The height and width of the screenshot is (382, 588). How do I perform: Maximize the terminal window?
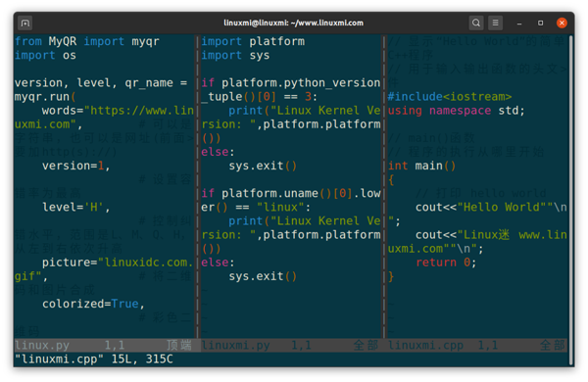coord(540,24)
